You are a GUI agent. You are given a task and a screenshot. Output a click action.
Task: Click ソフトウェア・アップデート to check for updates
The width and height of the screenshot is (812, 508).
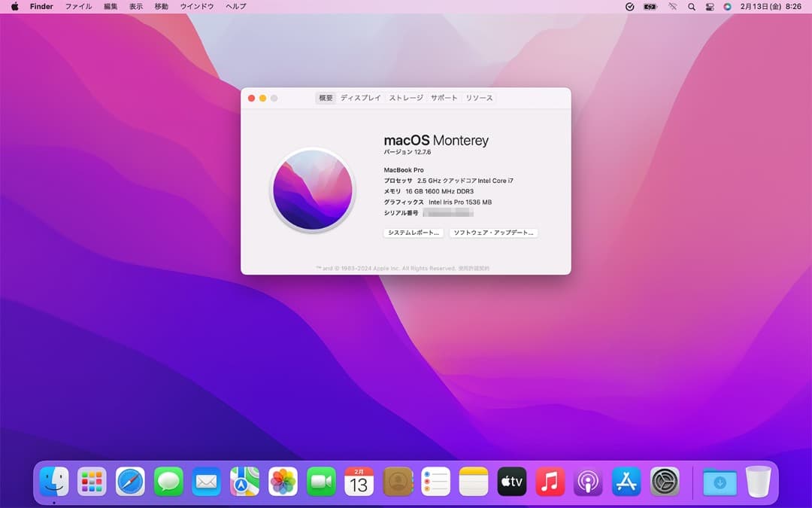(x=495, y=233)
